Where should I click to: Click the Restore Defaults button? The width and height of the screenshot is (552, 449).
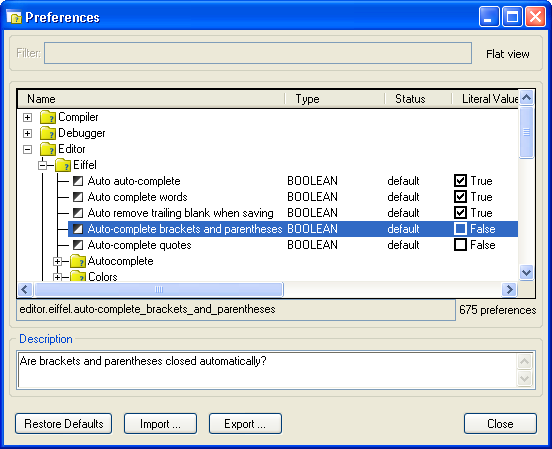pyautogui.click(x=64, y=424)
